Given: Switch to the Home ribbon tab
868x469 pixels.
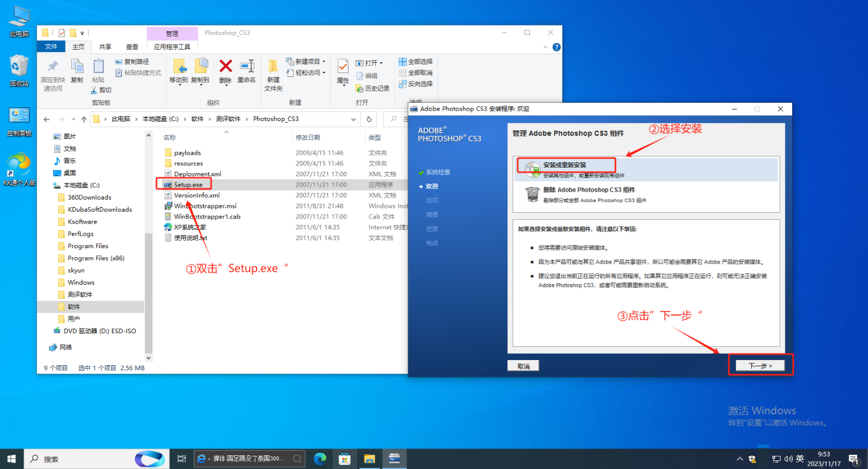Looking at the screenshot, I should 79,47.
